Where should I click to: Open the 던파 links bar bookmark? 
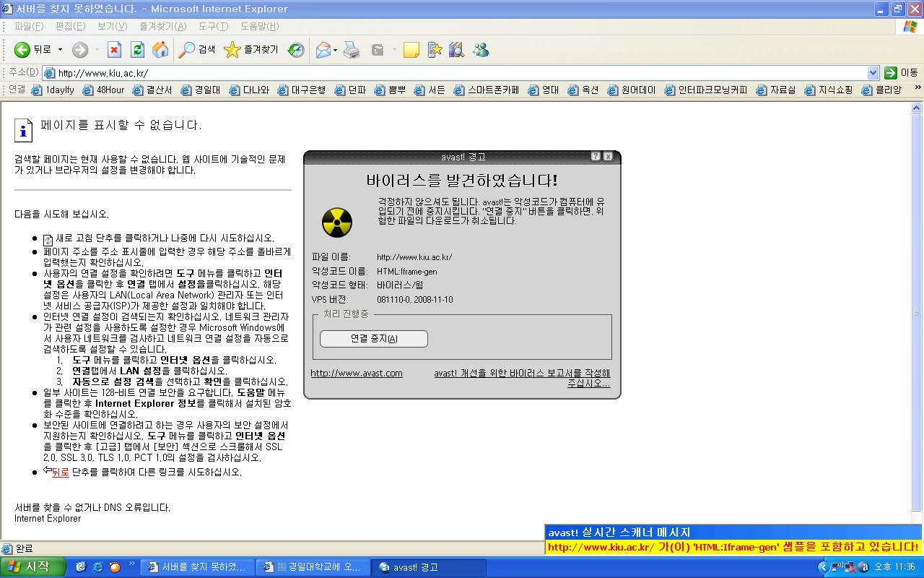point(350,90)
